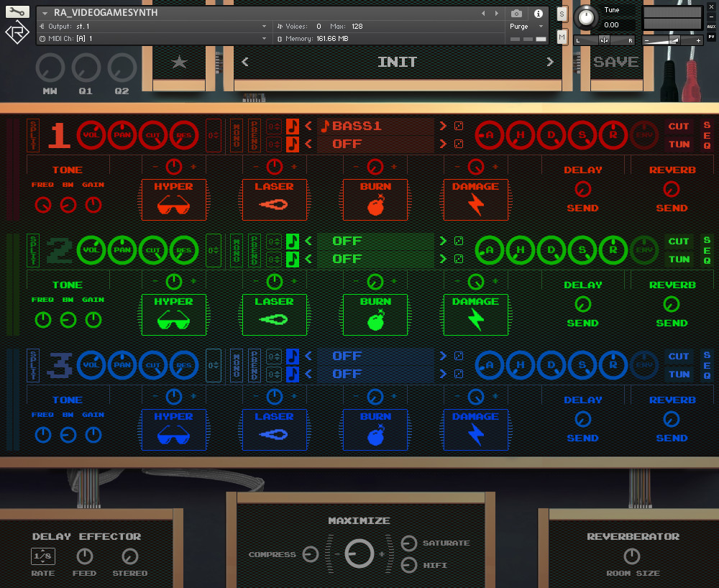Toggle green BURN bomb effect
This screenshot has width=719, height=588.
tap(375, 315)
